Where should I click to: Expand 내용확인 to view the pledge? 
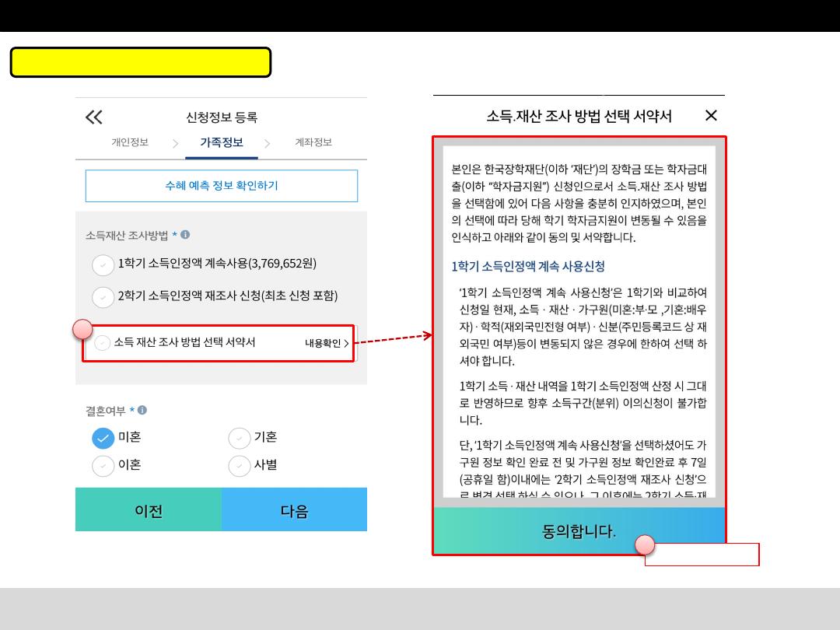coord(327,343)
